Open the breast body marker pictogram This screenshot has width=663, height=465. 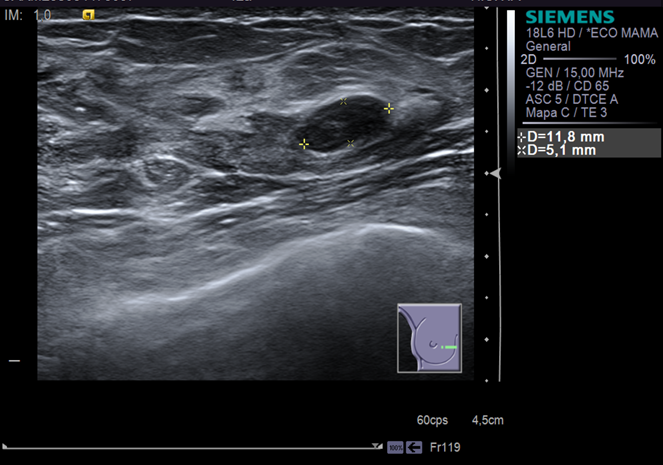click(429, 338)
